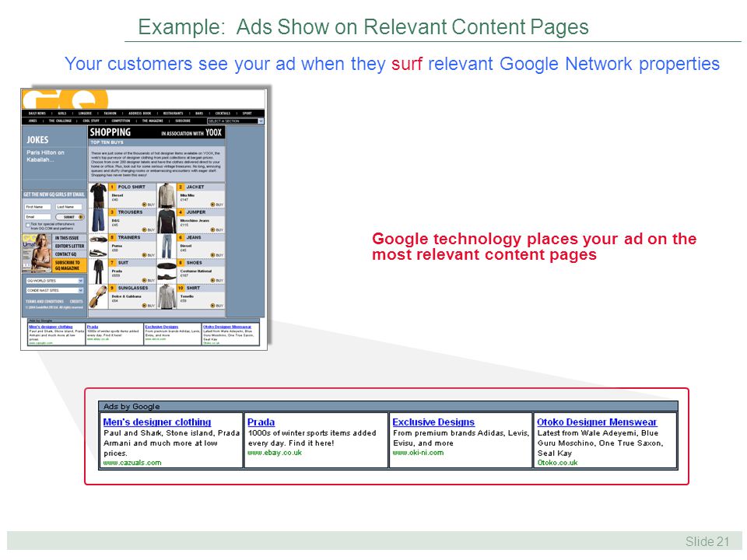
Task: Click the Paris Hilton on Kaballah joke text
Action: point(45,156)
